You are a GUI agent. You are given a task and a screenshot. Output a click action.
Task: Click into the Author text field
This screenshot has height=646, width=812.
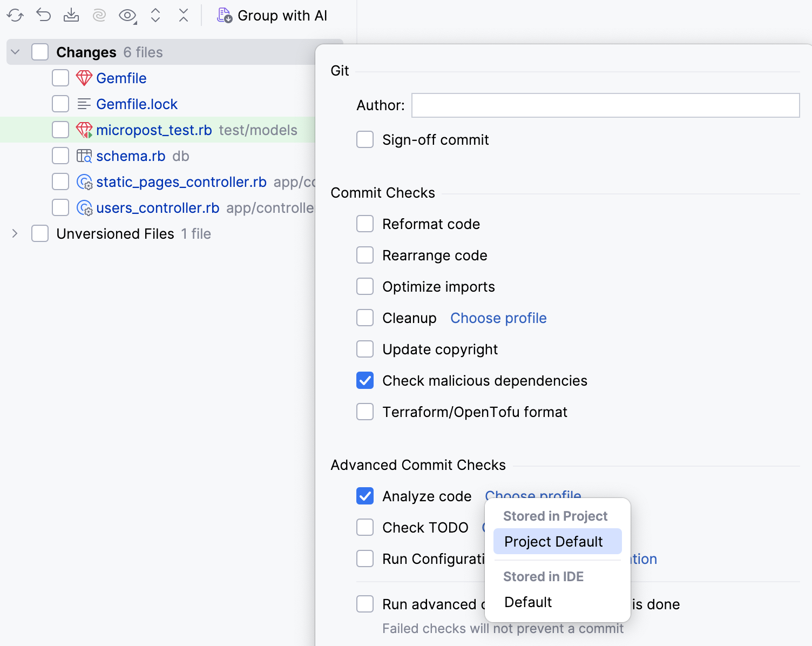pos(605,105)
